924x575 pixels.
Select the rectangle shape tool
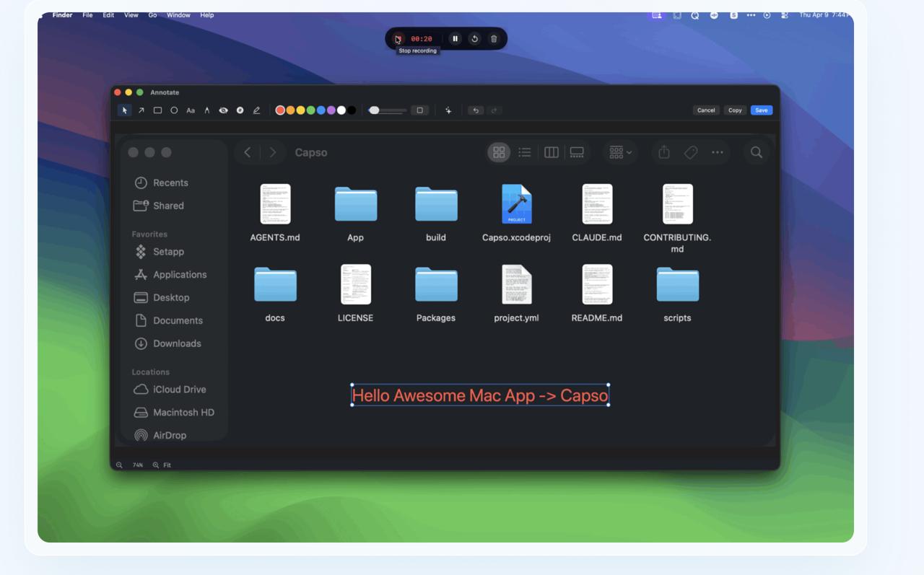tap(157, 110)
